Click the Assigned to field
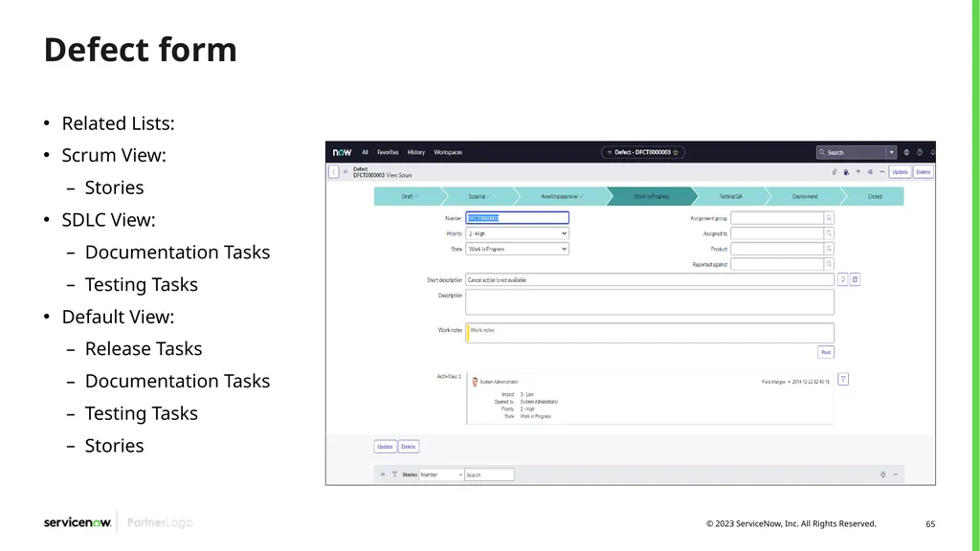The width and height of the screenshot is (980, 551). [777, 233]
